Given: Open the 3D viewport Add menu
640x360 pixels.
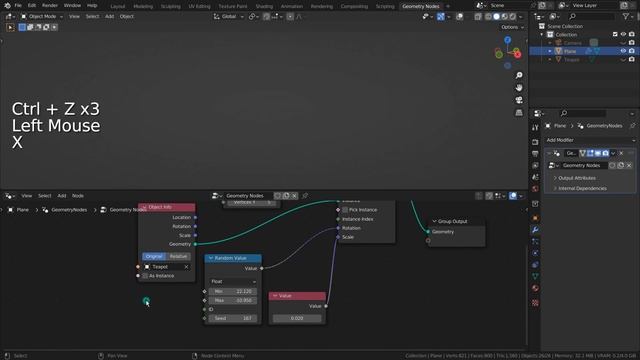Looking at the screenshot, I should point(109,16).
